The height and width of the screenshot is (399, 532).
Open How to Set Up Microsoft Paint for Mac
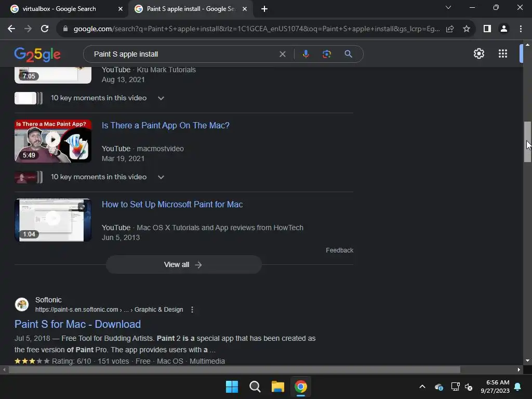pos(172,205)
